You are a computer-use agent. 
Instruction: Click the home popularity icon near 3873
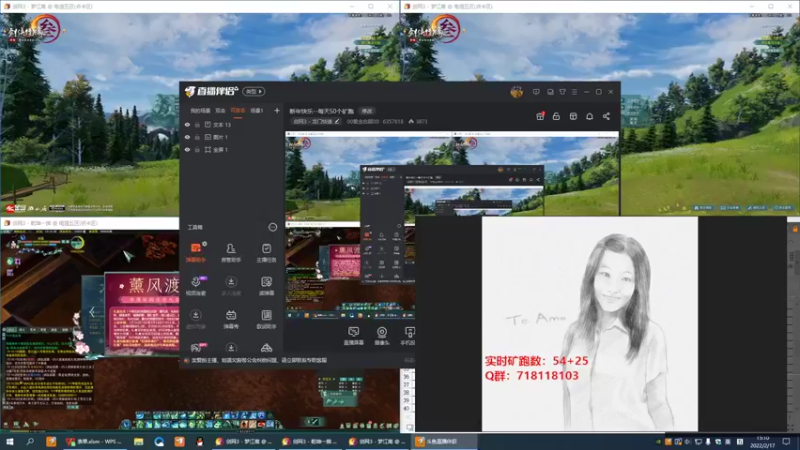click(411, 121)
